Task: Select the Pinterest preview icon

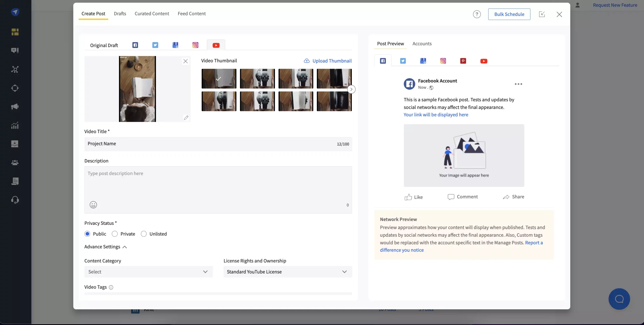Action: 463,61
